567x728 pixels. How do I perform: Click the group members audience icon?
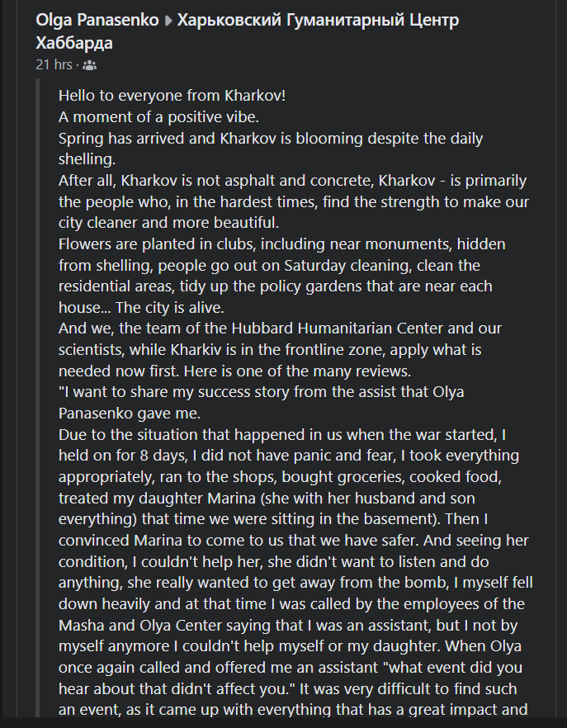click(90, 65)
